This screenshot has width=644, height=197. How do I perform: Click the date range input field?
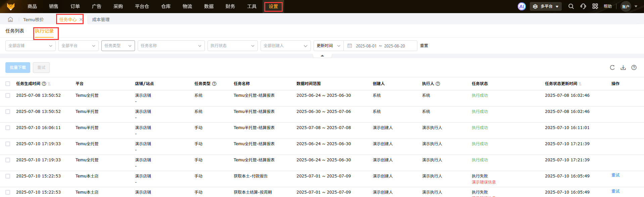[x=380, y=46]
